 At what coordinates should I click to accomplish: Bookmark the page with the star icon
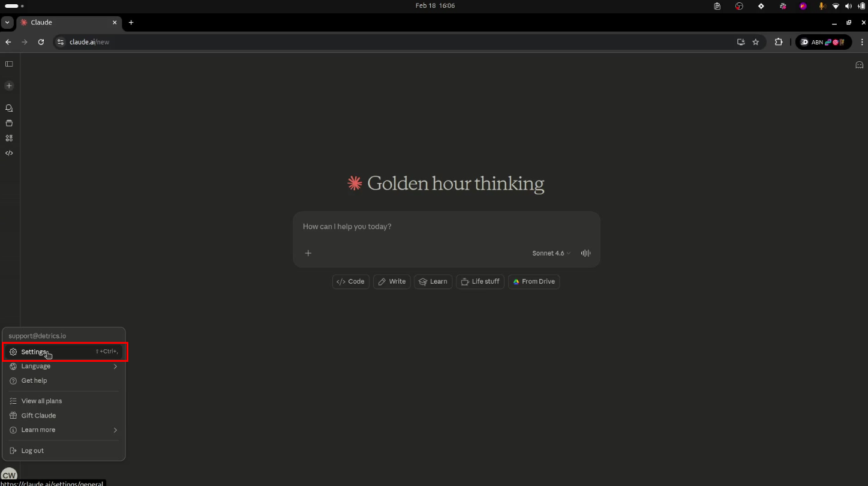point(755,42)
